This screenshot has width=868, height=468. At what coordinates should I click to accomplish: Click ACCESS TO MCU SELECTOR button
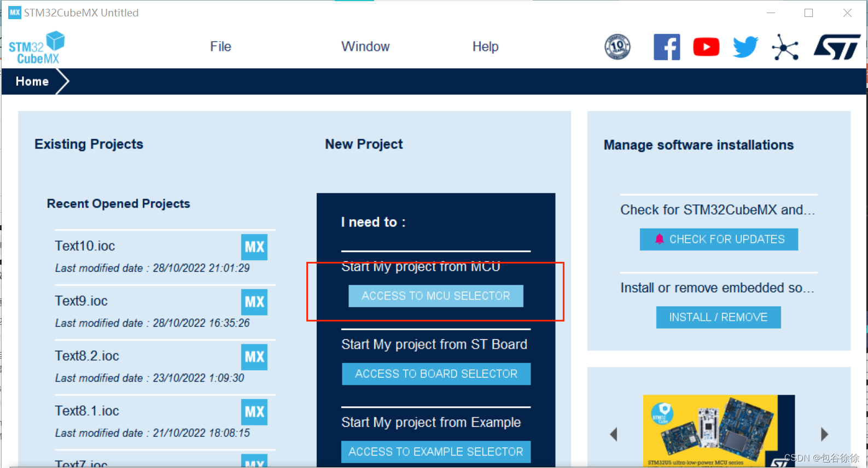click(436, 296)
